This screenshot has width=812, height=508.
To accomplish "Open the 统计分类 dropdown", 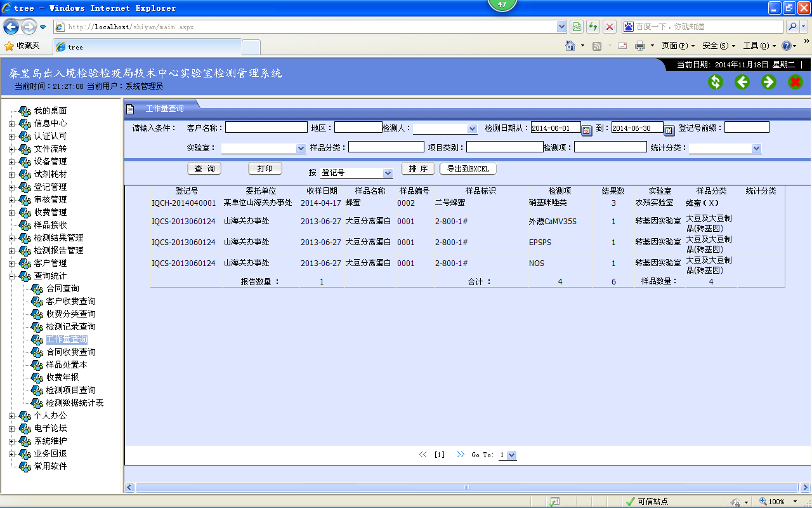I will tap(756, 149).
